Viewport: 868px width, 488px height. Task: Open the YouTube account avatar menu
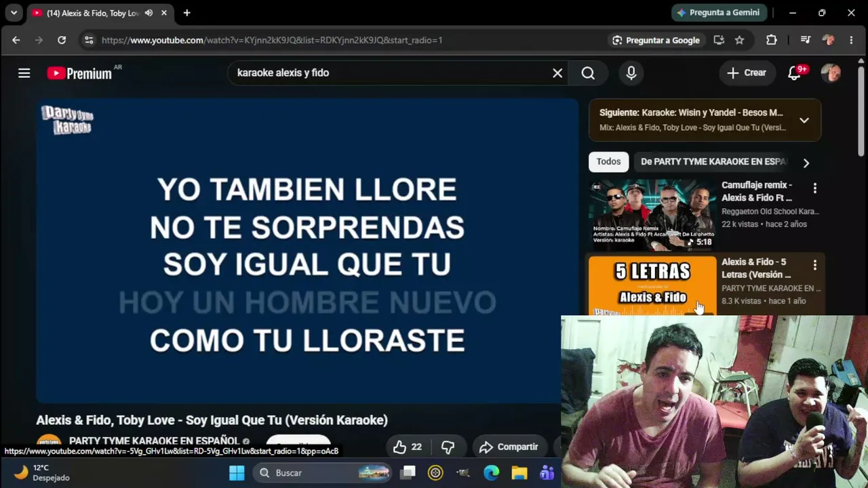[x=831, y=73]
